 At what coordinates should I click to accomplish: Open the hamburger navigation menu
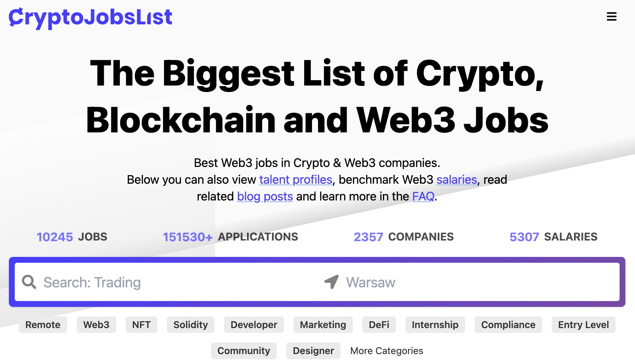(612, 16)
